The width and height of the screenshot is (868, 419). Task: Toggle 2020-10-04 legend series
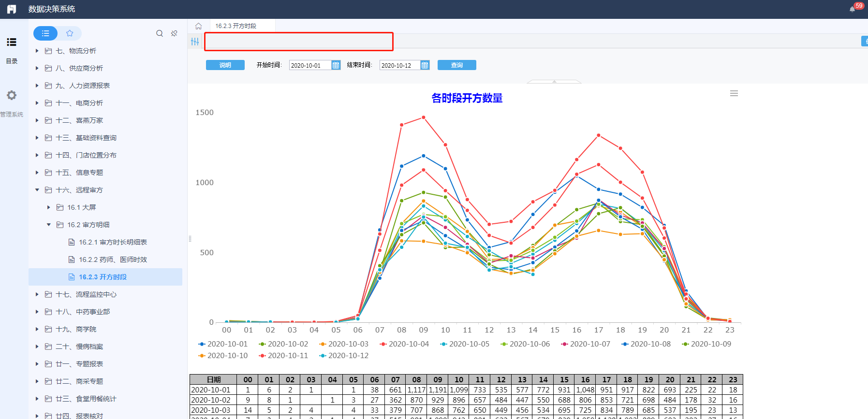[404, 344]
